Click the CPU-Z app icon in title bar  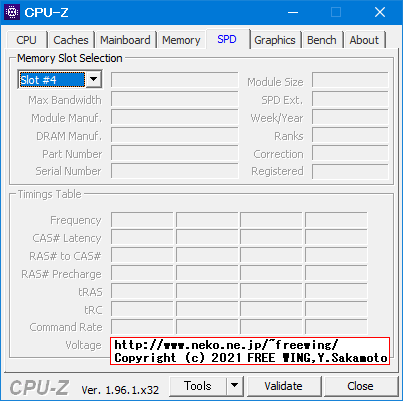click(x=12, y=12)
